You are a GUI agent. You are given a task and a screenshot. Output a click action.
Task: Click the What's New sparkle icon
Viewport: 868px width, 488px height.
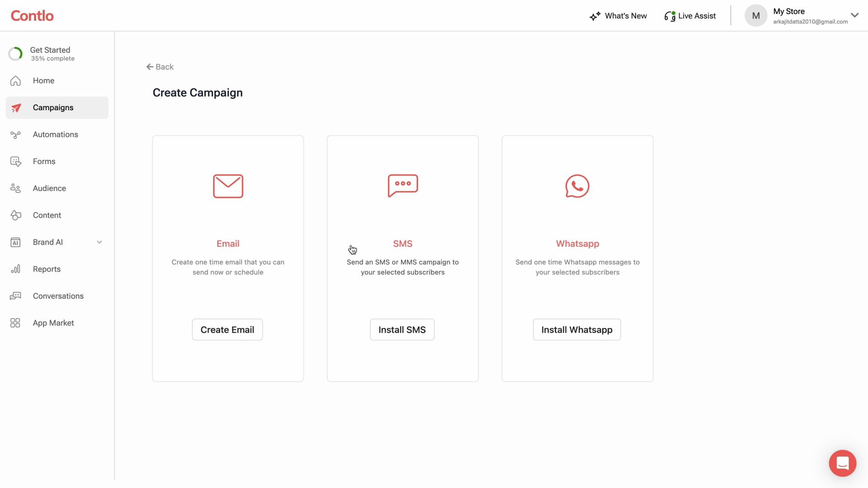point(595,16)
